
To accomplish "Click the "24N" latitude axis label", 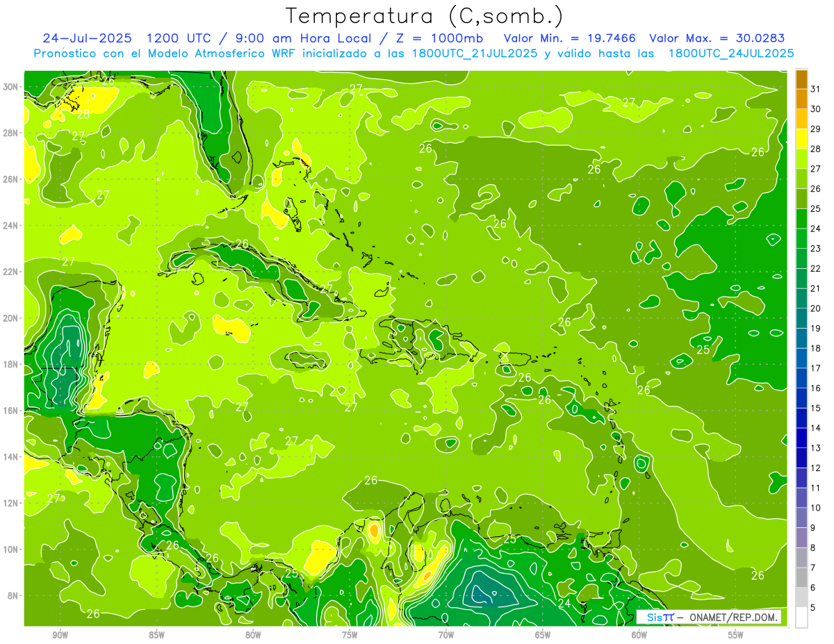I will pos(10,225).
